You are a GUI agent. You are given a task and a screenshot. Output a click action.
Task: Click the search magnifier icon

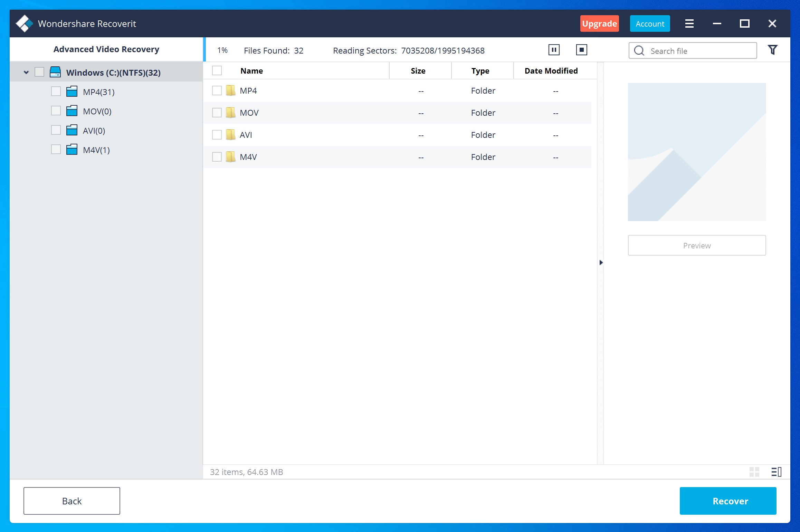[x=639, y=51]
